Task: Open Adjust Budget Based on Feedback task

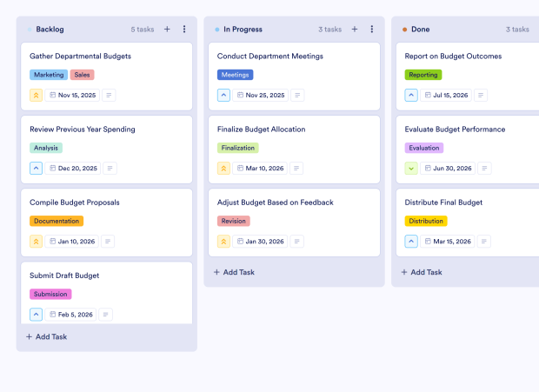Action: point(276,203)
